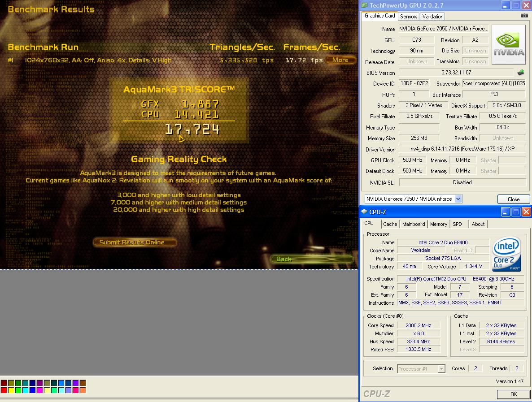
Task: Pick the hot pink palette swatch
Action: [x=75, y=390]
